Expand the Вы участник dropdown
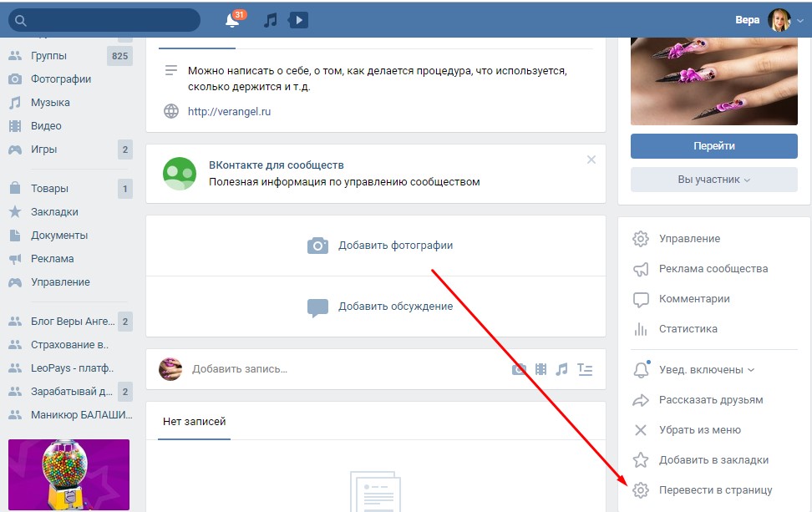812x512 pixels. pyautogui.click(x=714, y=180)
